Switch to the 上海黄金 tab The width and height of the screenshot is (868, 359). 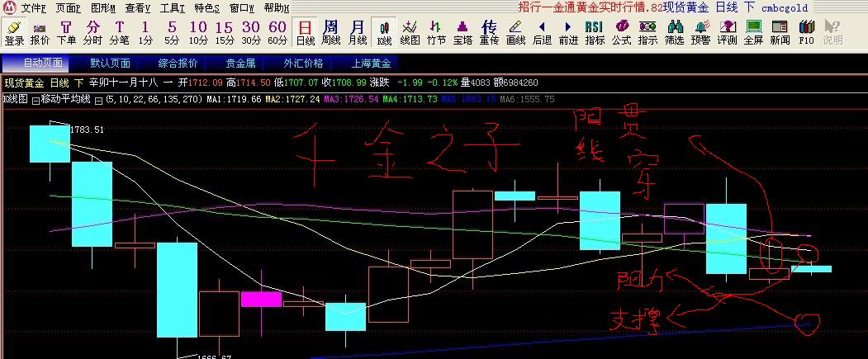pos(370,63)
